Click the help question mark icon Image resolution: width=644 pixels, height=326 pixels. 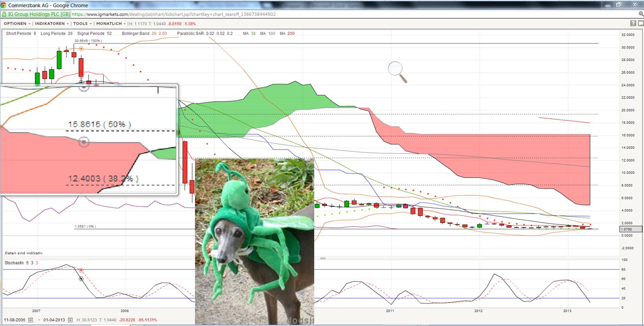[x=633, y=24]
